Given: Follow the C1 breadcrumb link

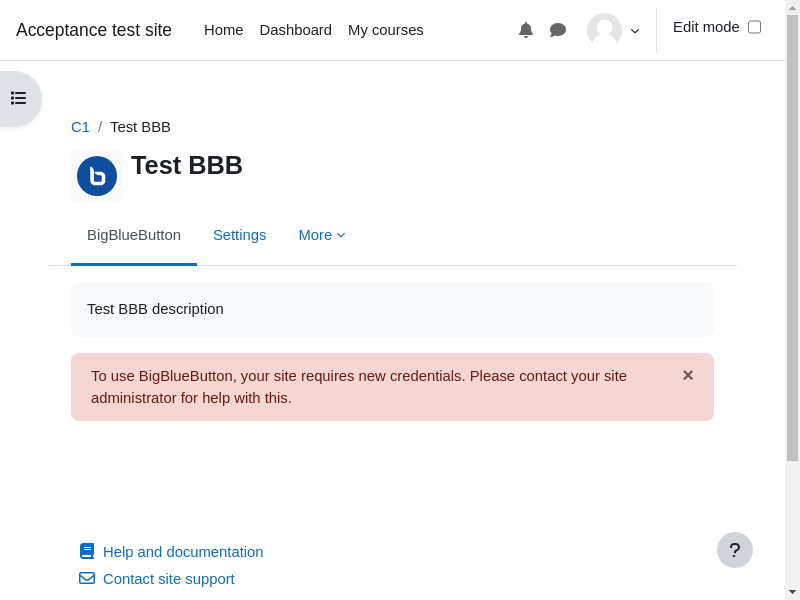Looking at the screenshot, I should (80, 127).
